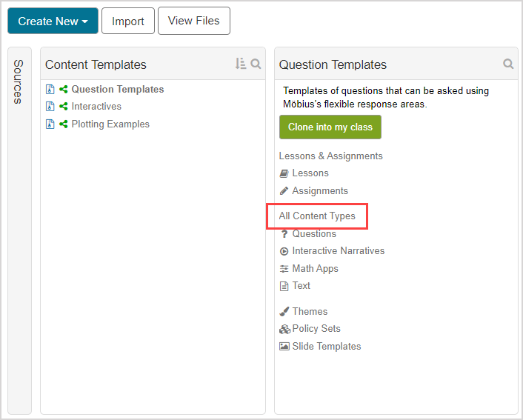The height and width of the screenshot is (420, 523).
Task: Click the All Content Types heading
Action: coord(317,216)
